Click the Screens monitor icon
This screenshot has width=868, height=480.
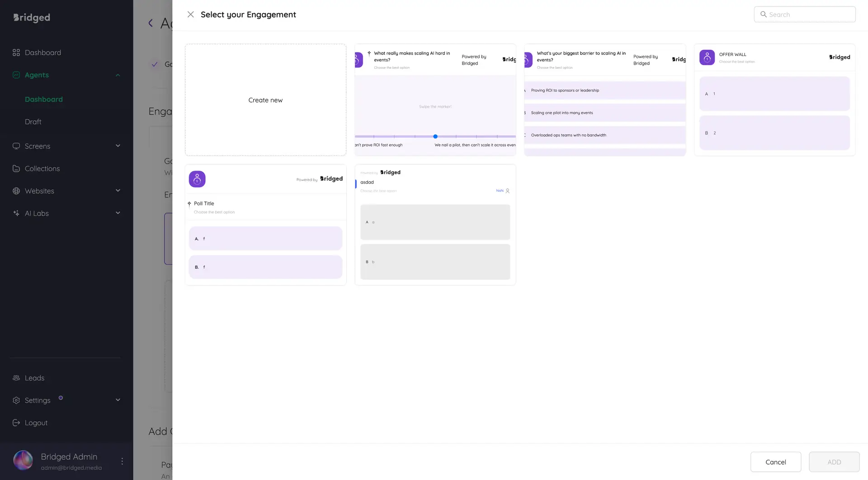point(16,146)
